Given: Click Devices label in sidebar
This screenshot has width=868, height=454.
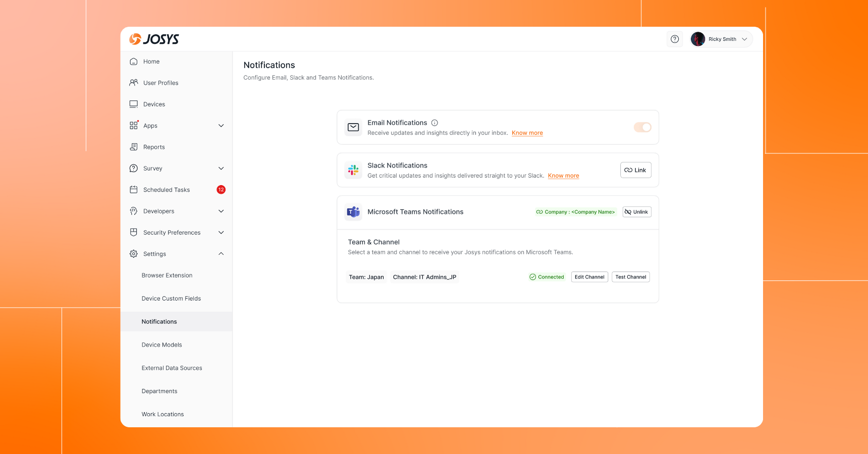Looking at the screenshot, I should pyautogui.click(x=154, y=104).
